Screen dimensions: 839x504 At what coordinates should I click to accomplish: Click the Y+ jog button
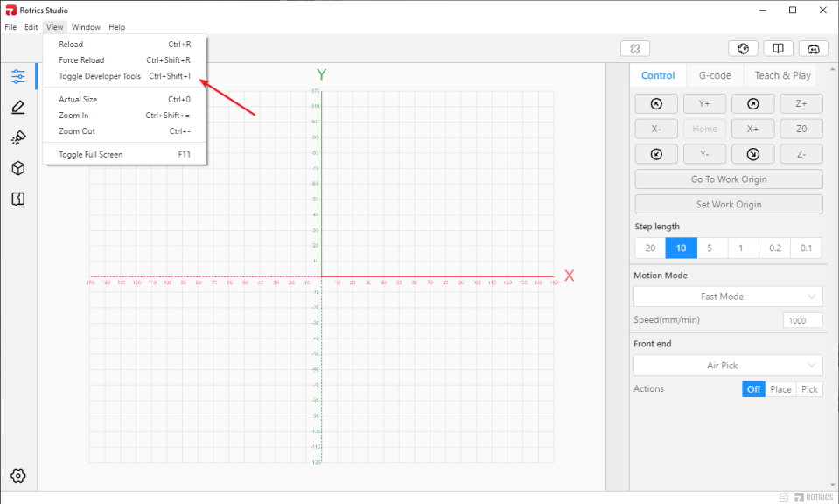tap(704, 104)
